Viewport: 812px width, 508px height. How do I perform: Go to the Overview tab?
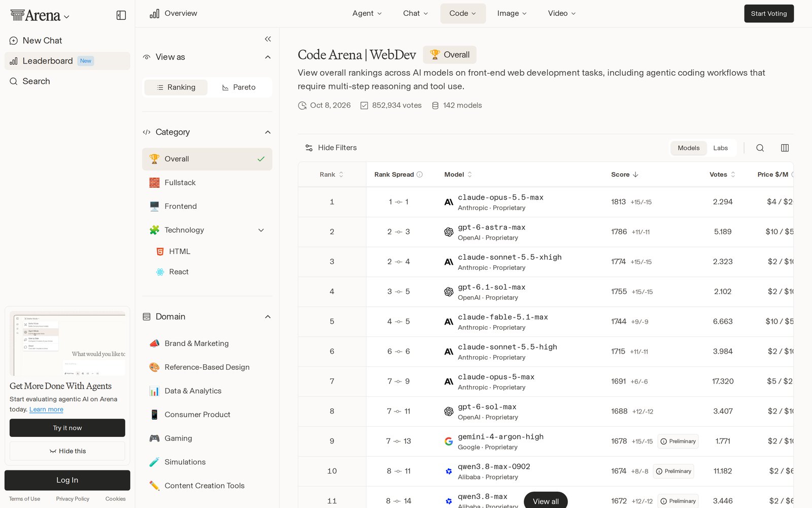(x=173, y=13)
